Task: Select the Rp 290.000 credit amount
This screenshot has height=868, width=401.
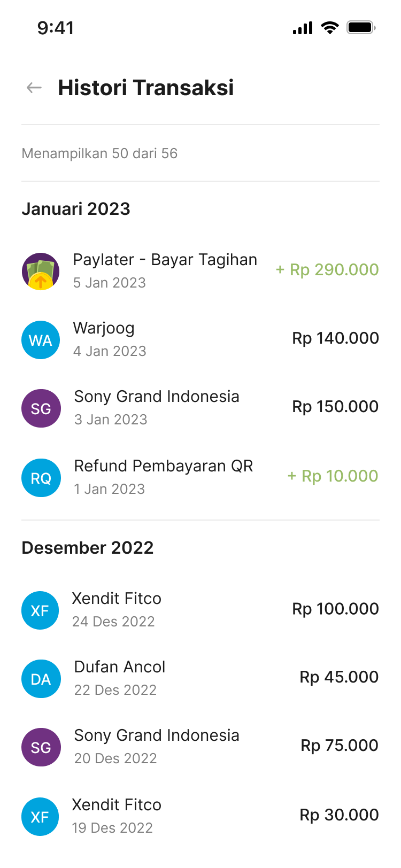Action: (x=327, y=270)
